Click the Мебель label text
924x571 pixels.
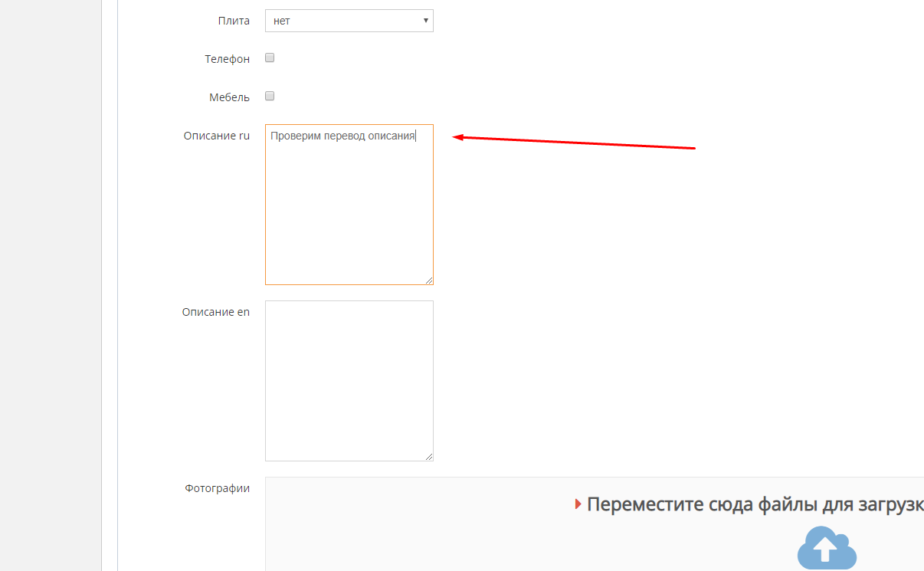click(x=229, y=97)
